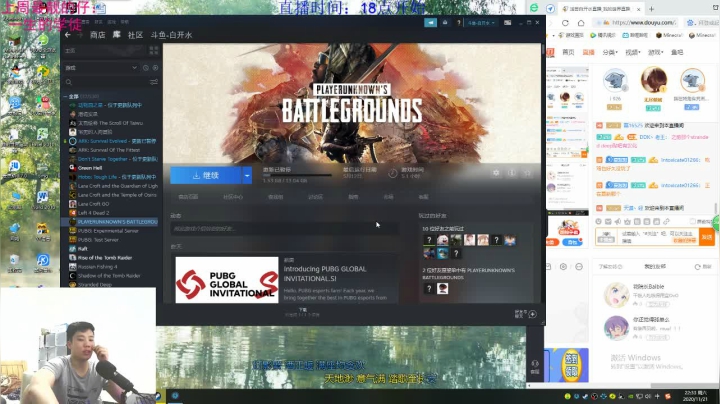Collapse the 全部 games list
The image size is (720, 404).
66,96
